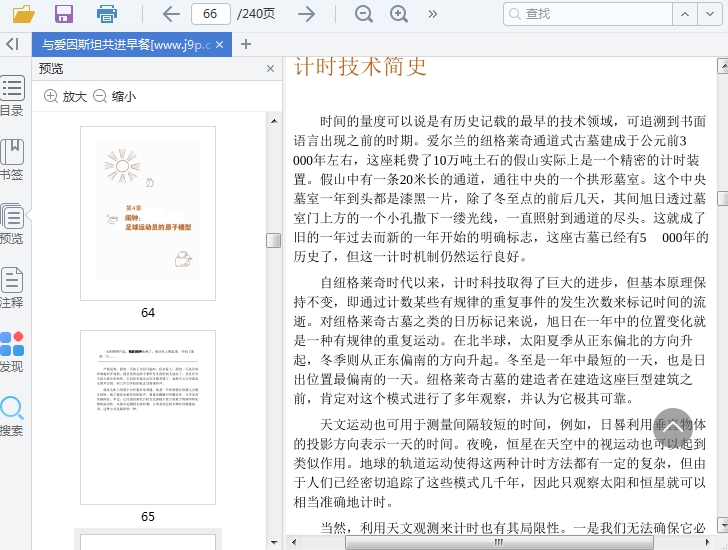This screenshot has width=728, height=550.
Task: Select page 64 thumbnail
Action: 148,213
